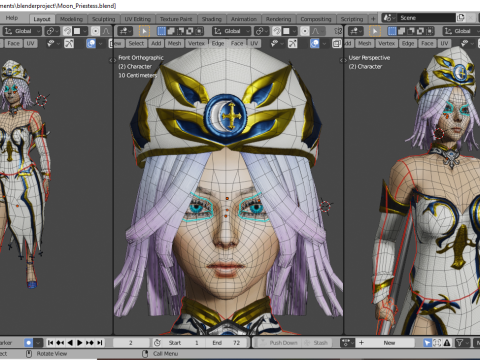Image resolution: width=480 pixels, height=360 pixels.
Task: Click the new scene copy icon
Action: click(461, 18)
